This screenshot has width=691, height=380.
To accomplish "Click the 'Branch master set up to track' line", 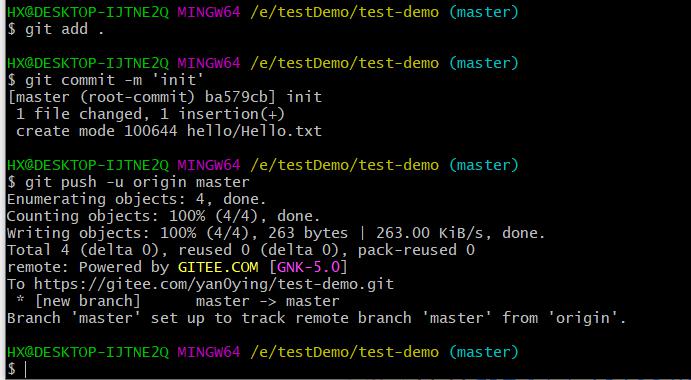I will [x=316, y=318].
